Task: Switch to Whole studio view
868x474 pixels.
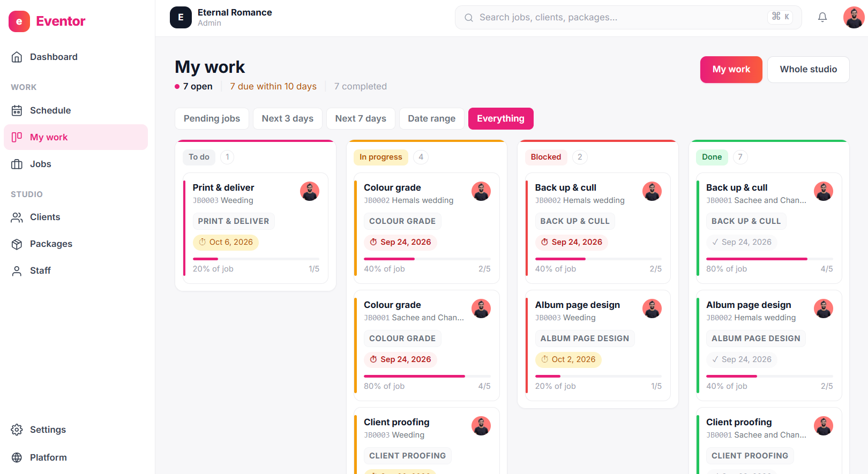Action: pos(809,70)
